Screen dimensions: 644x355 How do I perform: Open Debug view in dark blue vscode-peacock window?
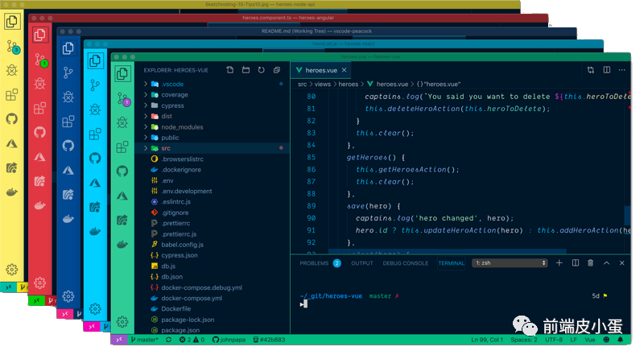(x=68, y=97)
